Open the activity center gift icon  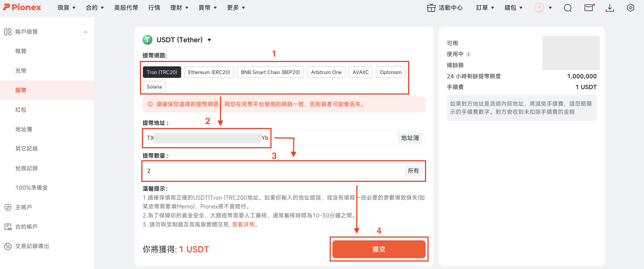point(431,8)
